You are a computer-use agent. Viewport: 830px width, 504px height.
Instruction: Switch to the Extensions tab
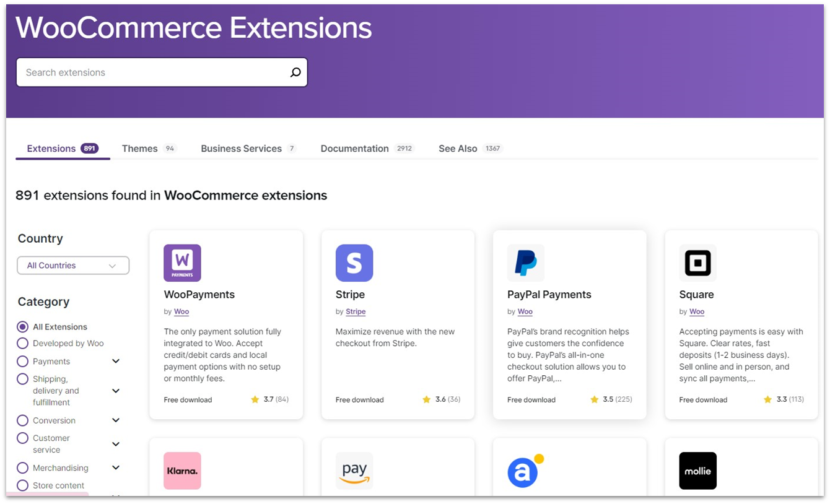[63, 149]
